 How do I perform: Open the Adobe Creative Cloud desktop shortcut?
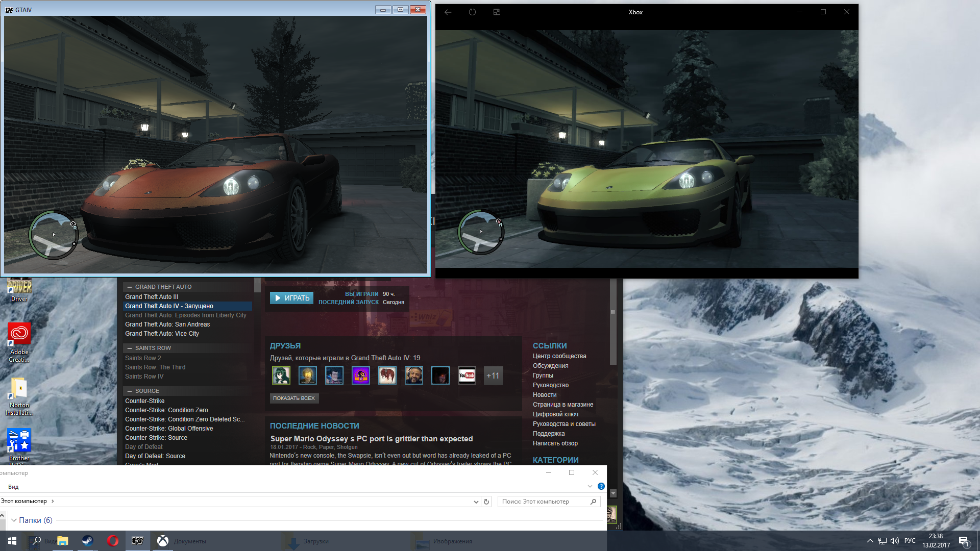pyautogui.click(x=19, y=334)
